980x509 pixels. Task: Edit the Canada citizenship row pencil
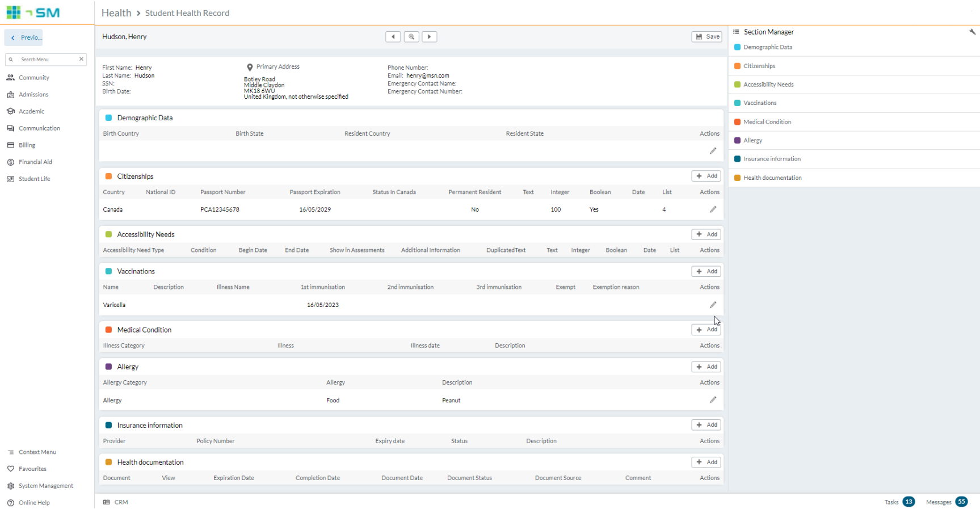(713, 209)
